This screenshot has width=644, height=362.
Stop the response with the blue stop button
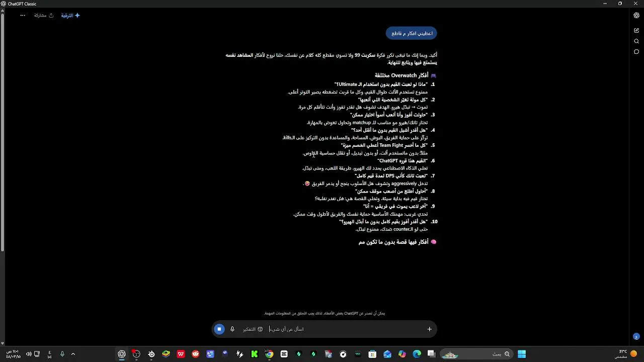point(219,329)
